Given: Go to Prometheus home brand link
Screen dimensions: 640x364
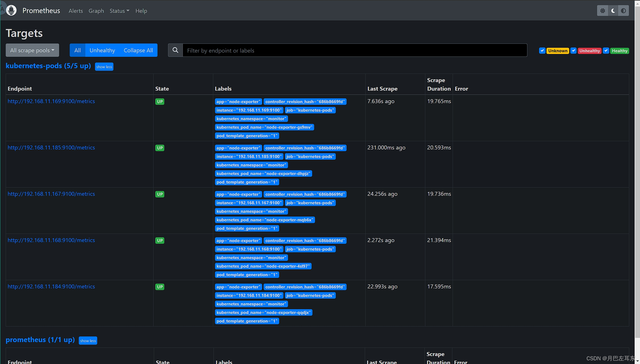Looking at the screenshot, I should point(41,11).
